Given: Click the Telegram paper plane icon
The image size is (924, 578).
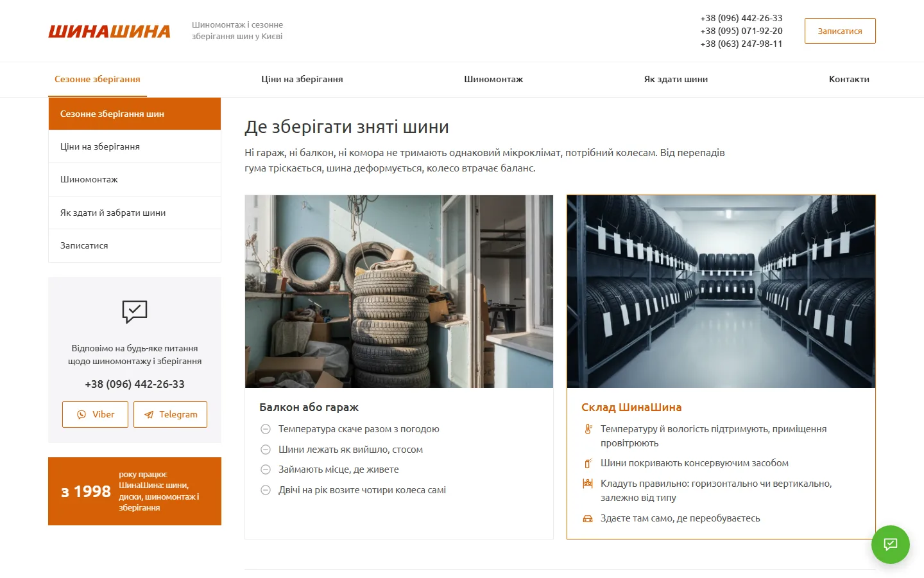Looking at the screenshot, I should tap(149, 415).
